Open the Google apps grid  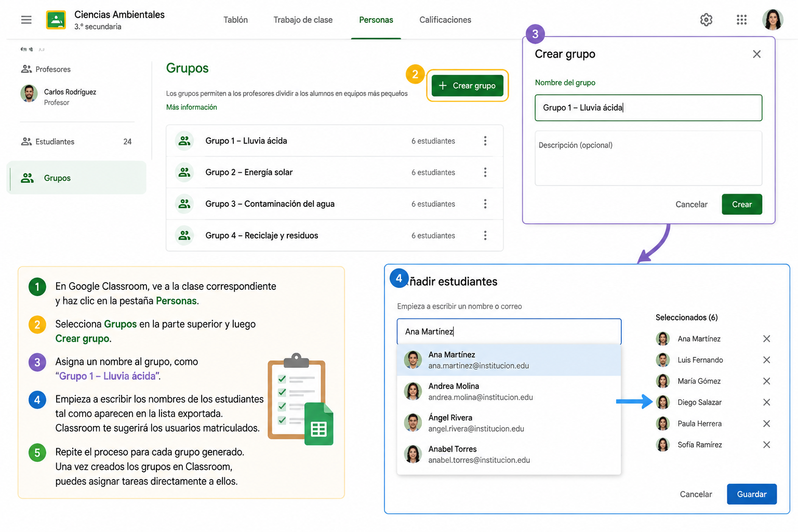coord(741,20)
